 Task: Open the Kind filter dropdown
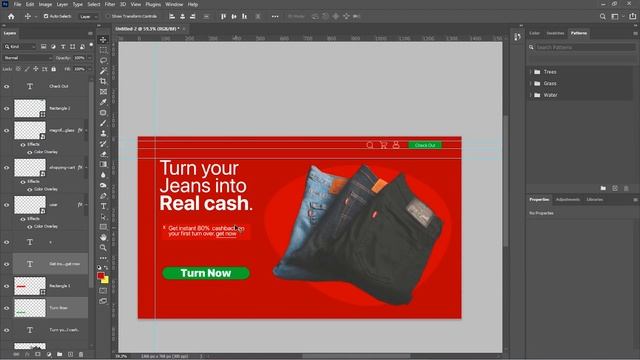pyautogui.click(x=20, y=47)
